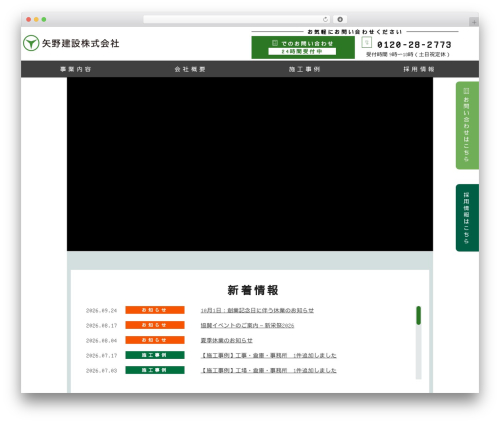Click the date 2026.07.17 in the news list
The height and width of the screenshot is (423, 500).
point(101,356)
